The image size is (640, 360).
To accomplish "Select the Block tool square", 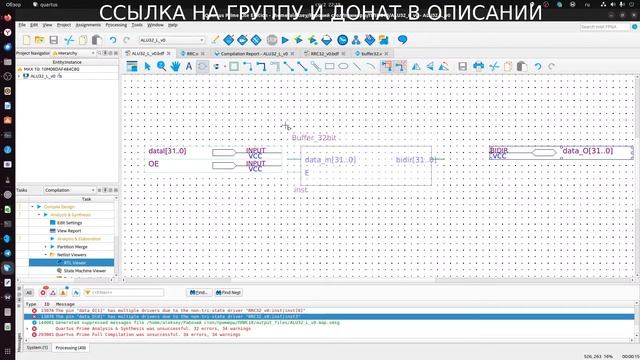I will (x=234, y=67).
